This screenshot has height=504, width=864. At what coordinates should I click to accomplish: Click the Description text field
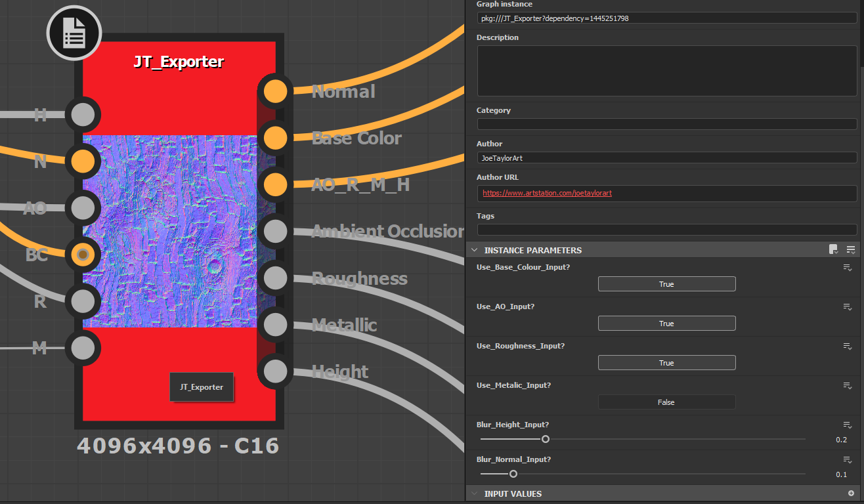666,71
